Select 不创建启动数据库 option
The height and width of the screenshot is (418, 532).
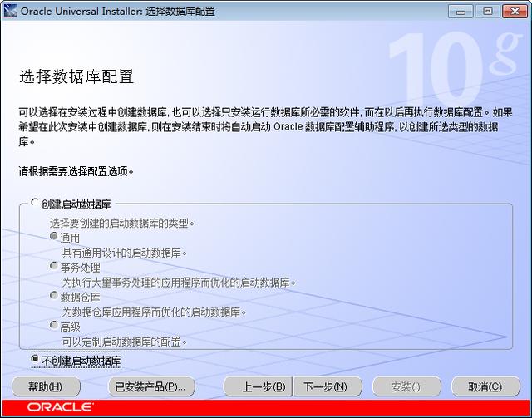coord(35,360)
